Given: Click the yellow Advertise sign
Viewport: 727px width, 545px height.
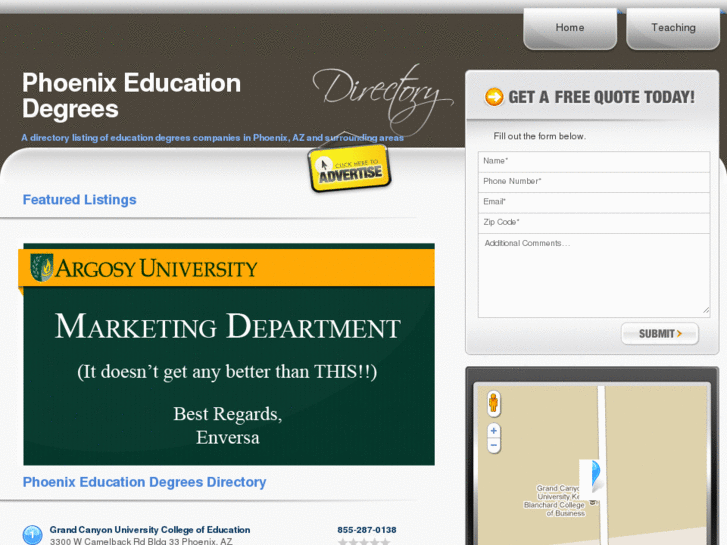Looking at the screenshot, I should pos(350,168).
